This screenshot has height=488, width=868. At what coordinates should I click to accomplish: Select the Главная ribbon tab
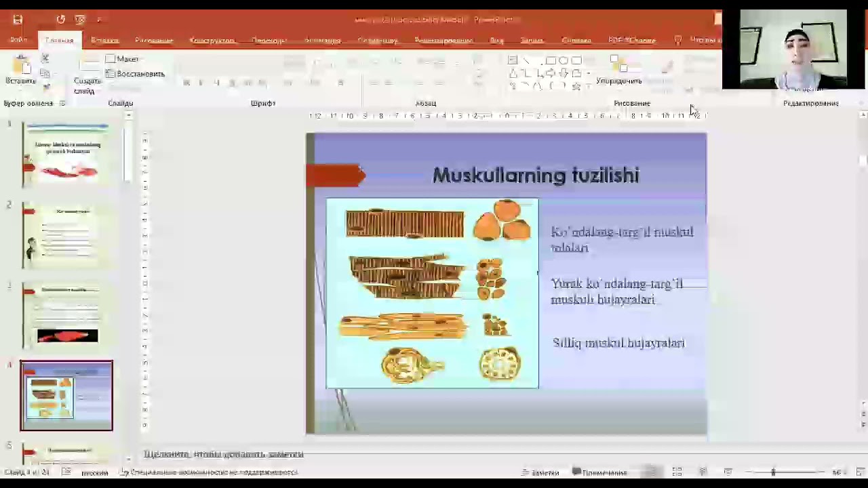point(59,41)
